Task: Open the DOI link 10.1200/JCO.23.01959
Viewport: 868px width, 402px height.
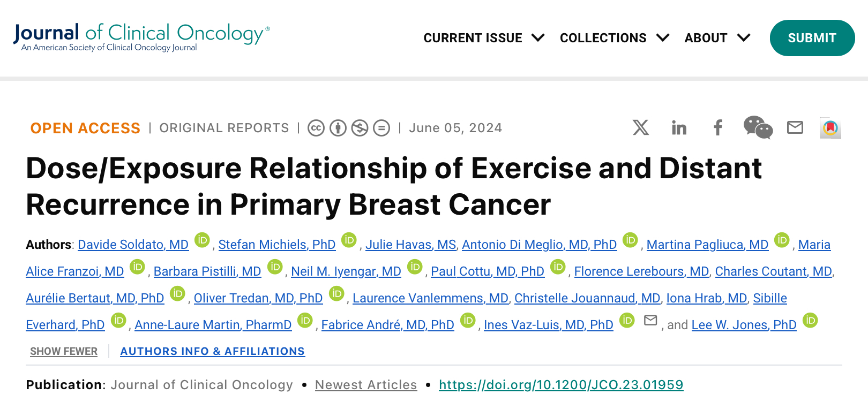Action: pyautogui.click(x=561, y=385)
